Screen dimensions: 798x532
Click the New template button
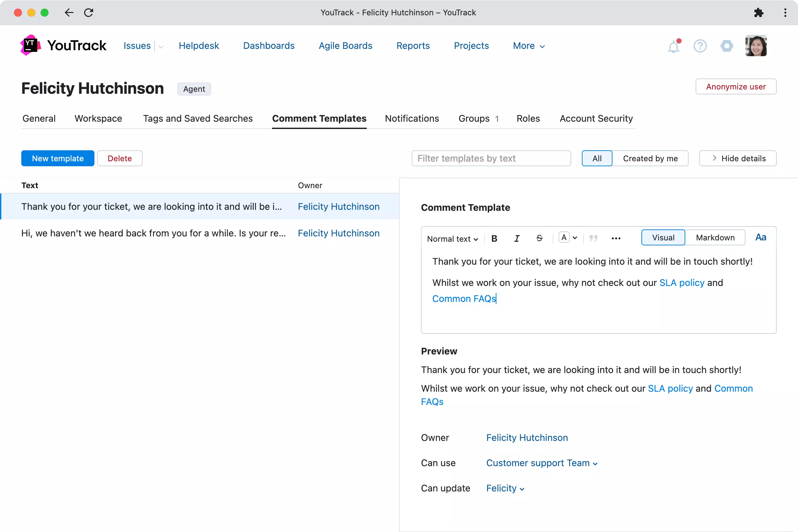tap(57, 158)
